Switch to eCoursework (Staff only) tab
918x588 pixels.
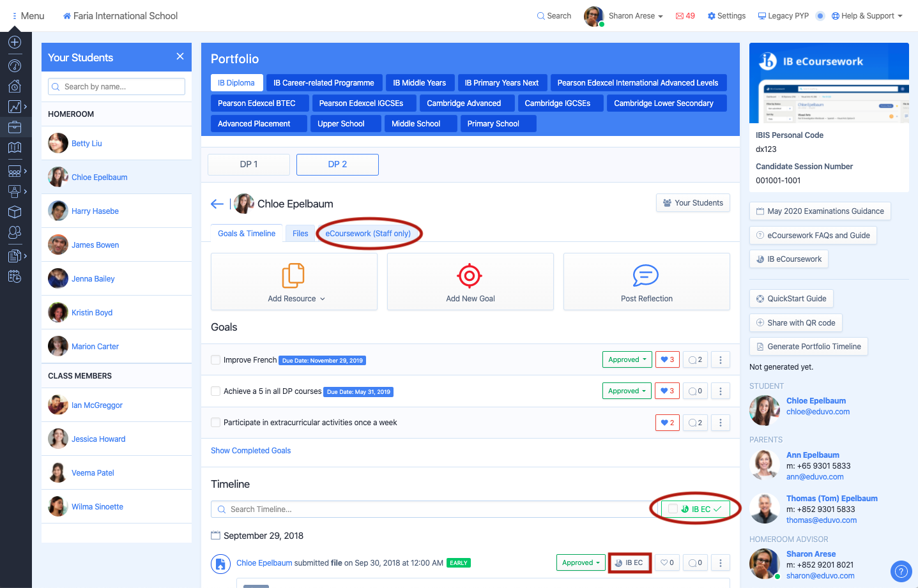click(368, 234)
